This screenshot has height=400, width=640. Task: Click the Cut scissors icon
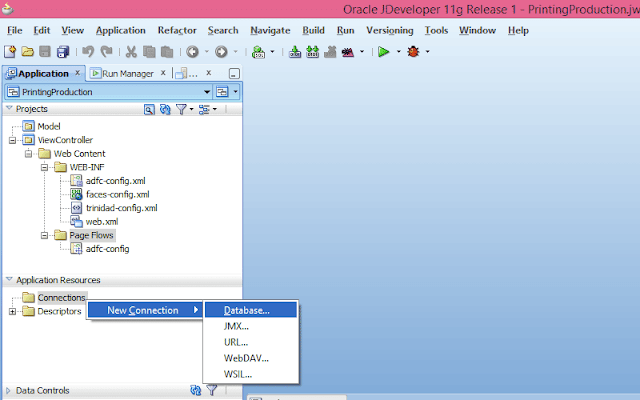(x=131, y=51)
